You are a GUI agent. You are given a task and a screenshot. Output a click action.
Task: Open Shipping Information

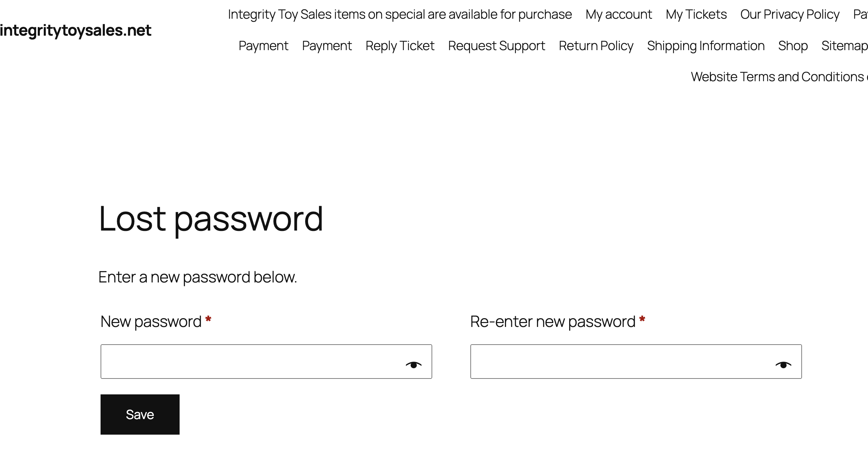pyautogui.click(x=706, y=46)
